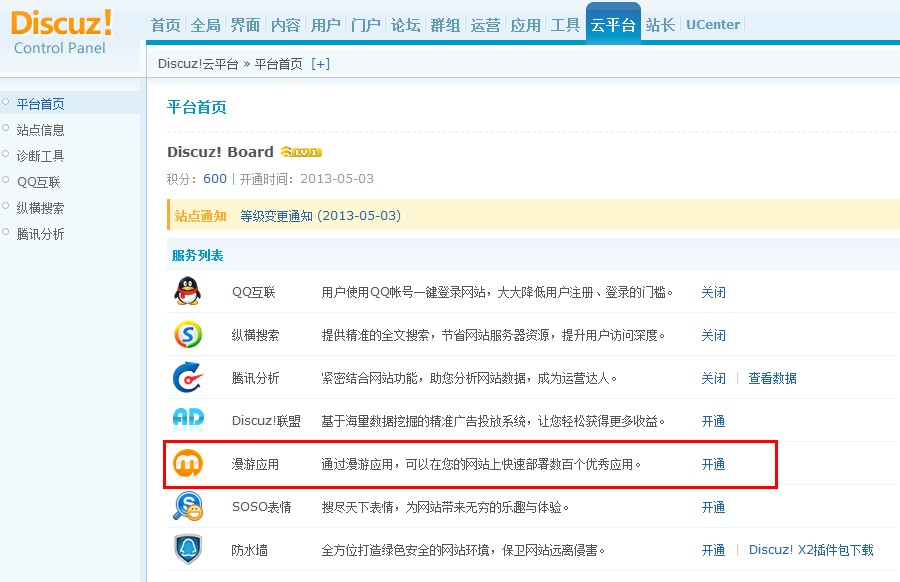Click 关闭 for 纵横搜索 service
This screenshot has width=900, height=582.
click(x=713, y=335)
